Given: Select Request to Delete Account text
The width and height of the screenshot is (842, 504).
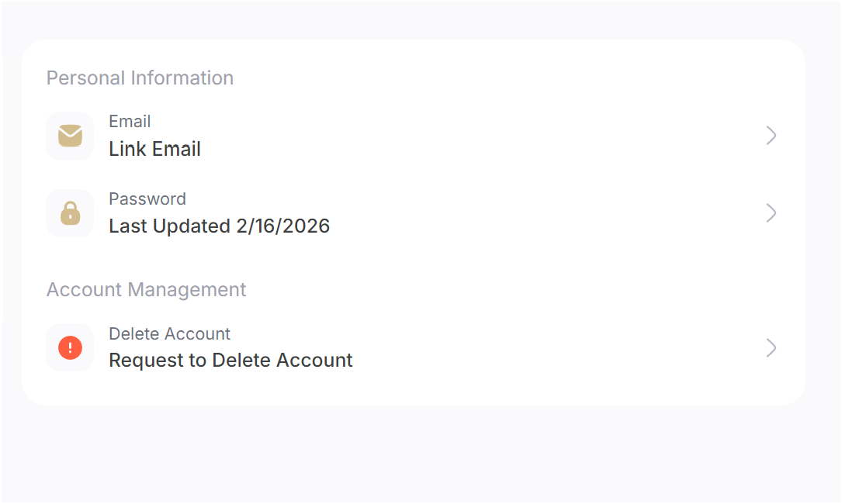Looking at the screenshot, I should [231, 360].
